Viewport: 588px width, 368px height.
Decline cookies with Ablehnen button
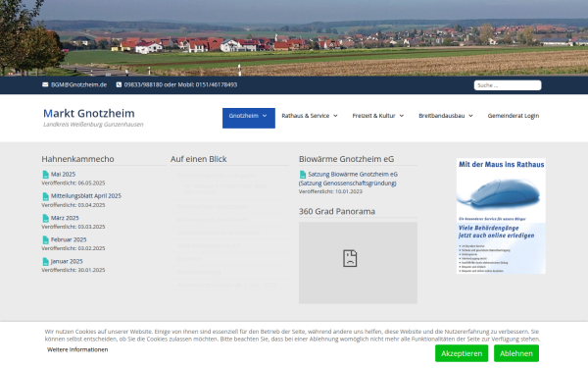(x=516, y=353)
